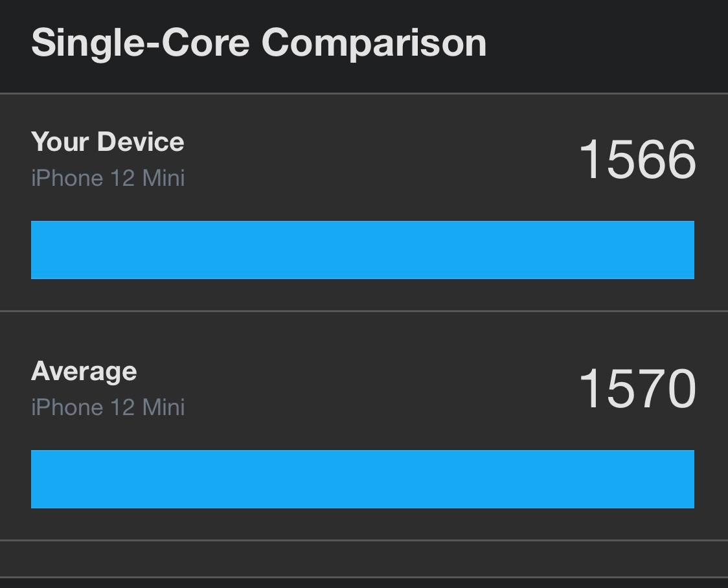
Task: Select the "Your Device" label
Action: 108,142
